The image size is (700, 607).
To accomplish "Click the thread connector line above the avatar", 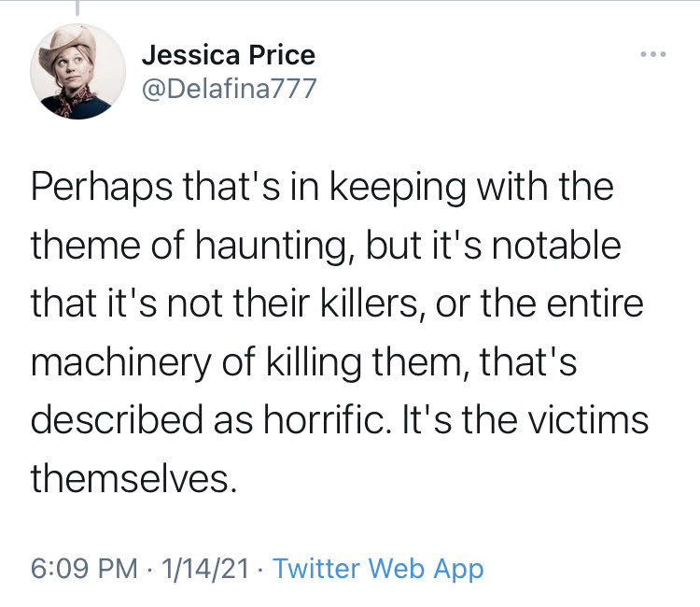I will coord(77,9).
